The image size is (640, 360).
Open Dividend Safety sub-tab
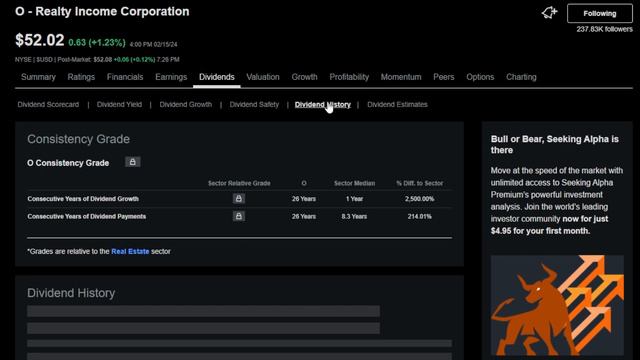click(254, 104)
